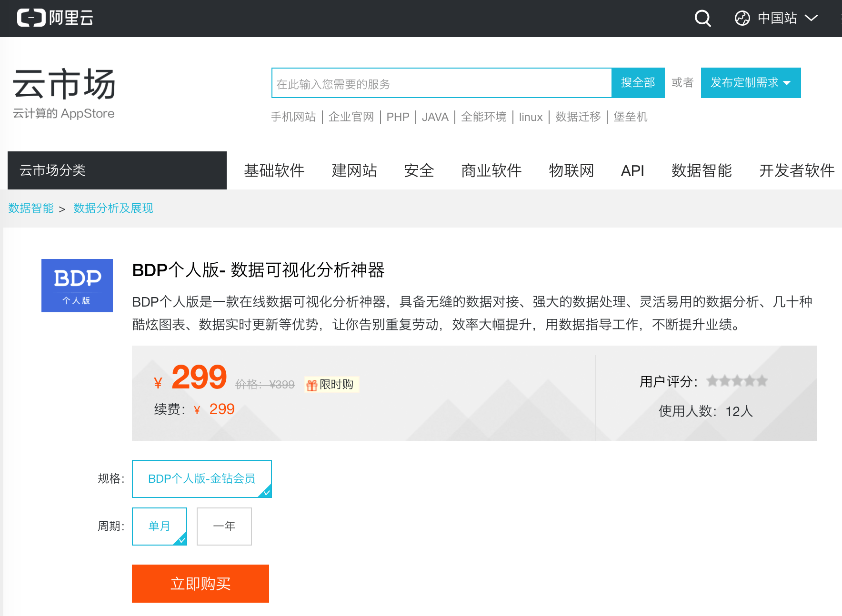This screenshot has height=616, width=842.
Task: Follow the 数据分析及展现 breadcrumb link
Action: tap(113, 208)
